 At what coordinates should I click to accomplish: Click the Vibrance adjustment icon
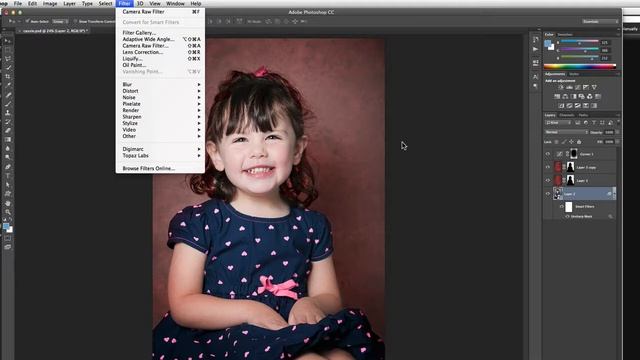[594, 87]
